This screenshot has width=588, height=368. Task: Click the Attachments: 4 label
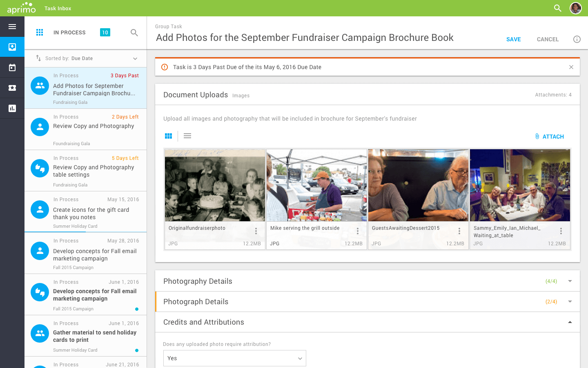(553, 95)
